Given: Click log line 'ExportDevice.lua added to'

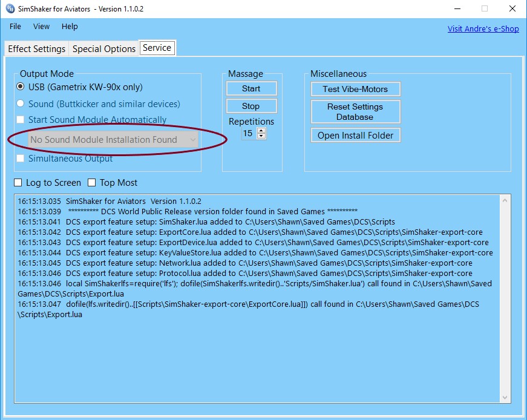Looking at the screenshot, I should tap(253, 243).
